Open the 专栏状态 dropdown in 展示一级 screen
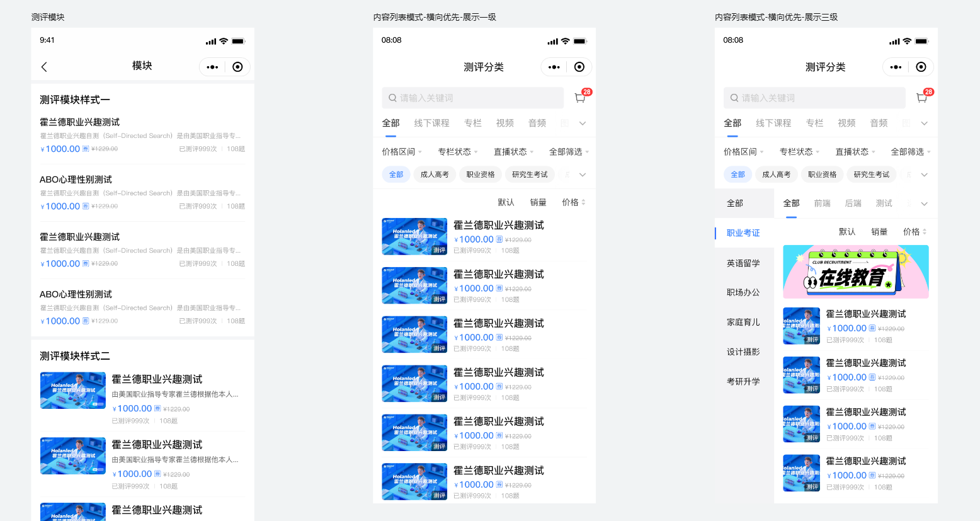Image resolution: width=980 pixels, height=521 pixels. [458, 152]
